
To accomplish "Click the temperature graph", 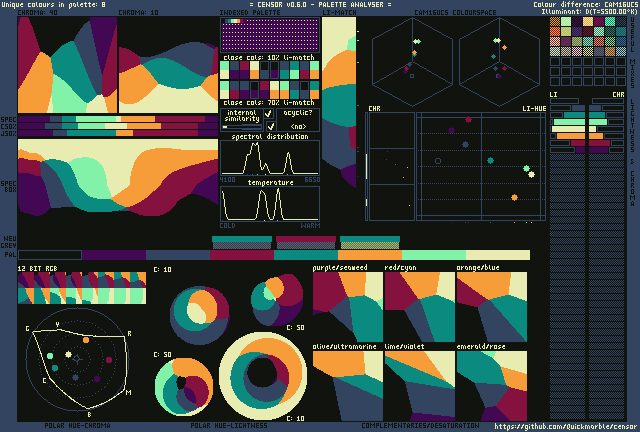I will point(269,204).
